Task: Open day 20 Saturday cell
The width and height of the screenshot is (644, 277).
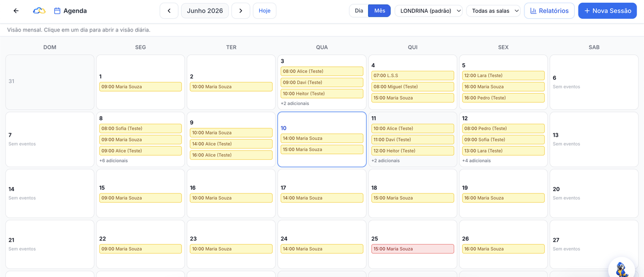Action: (x=594, y=193)
